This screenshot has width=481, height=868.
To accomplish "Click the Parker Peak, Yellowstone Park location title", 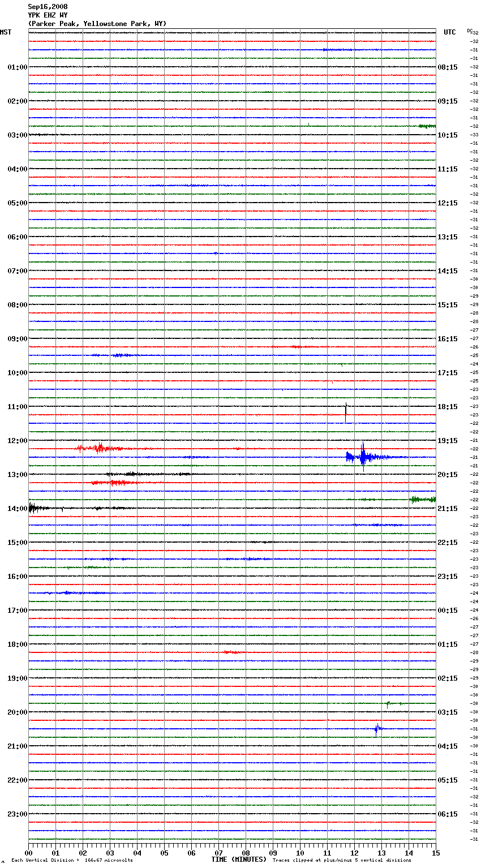I will point(97,24).
